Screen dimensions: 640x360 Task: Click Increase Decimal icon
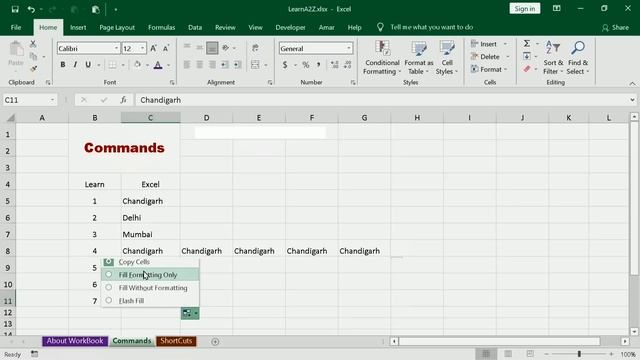(x=335, y=64)
